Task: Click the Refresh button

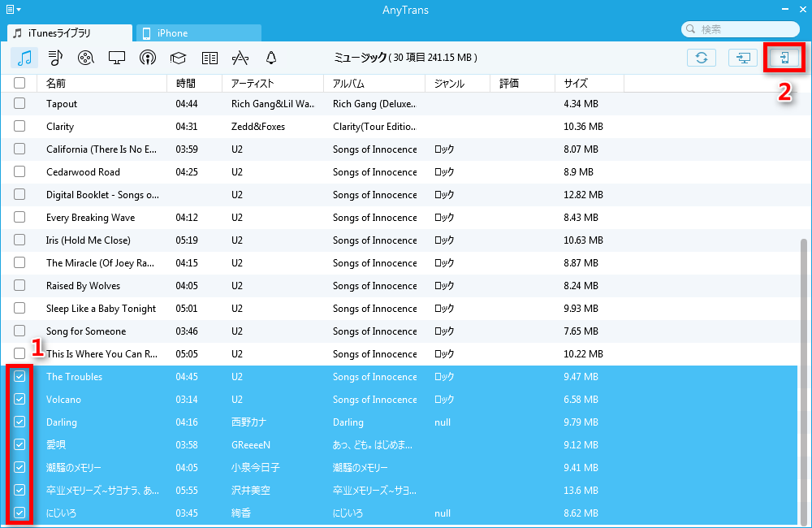Action: point(702,58)
